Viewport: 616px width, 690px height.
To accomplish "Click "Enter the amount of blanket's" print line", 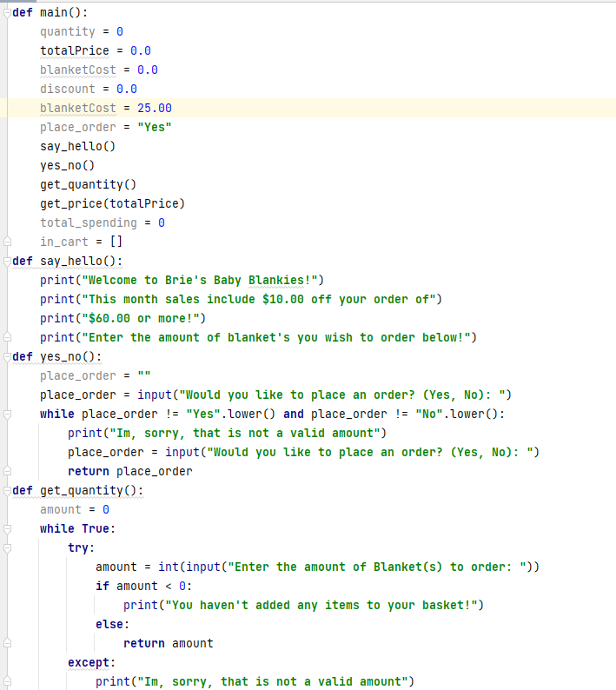I will click(259, 337).
